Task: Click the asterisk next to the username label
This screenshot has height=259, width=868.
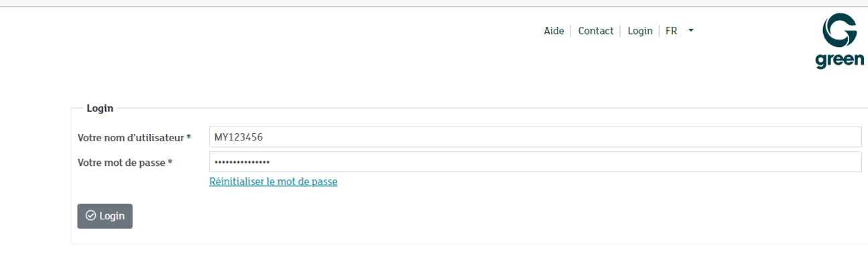Action: 189,137
